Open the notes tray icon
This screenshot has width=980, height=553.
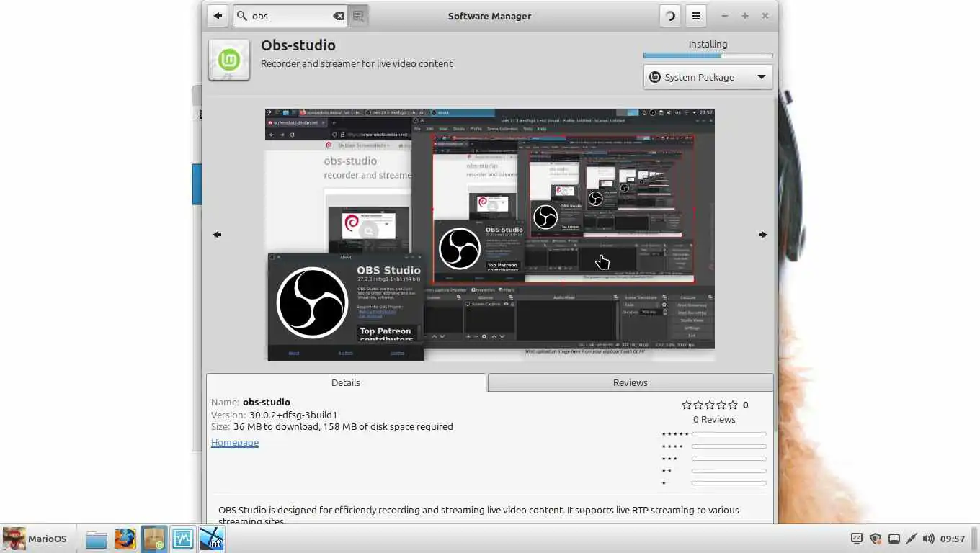(857, 539)
